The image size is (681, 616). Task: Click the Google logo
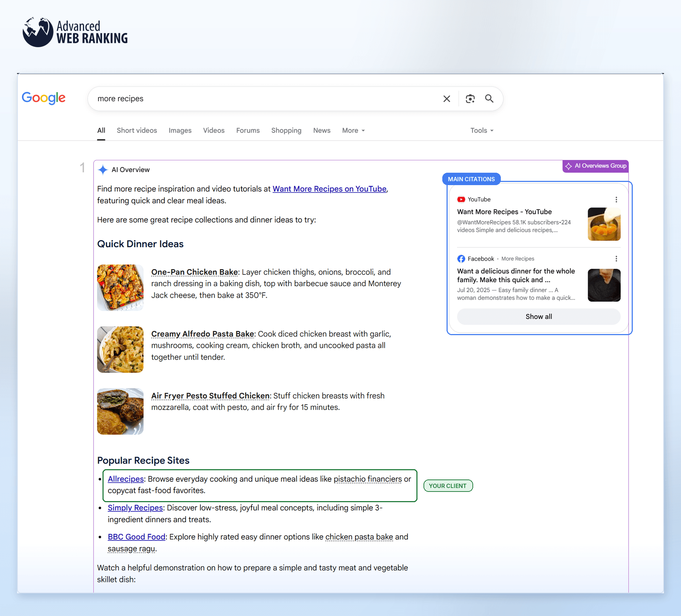click(44, 98)
